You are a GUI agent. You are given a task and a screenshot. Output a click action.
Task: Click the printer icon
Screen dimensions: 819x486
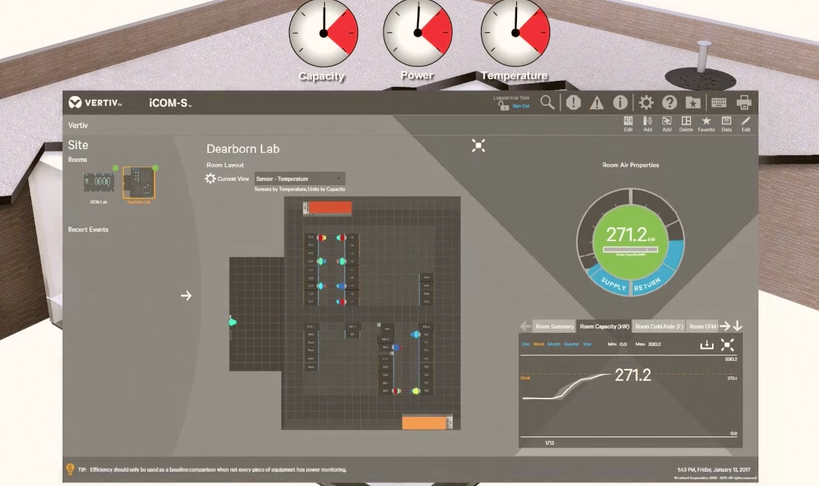[744, 102]
